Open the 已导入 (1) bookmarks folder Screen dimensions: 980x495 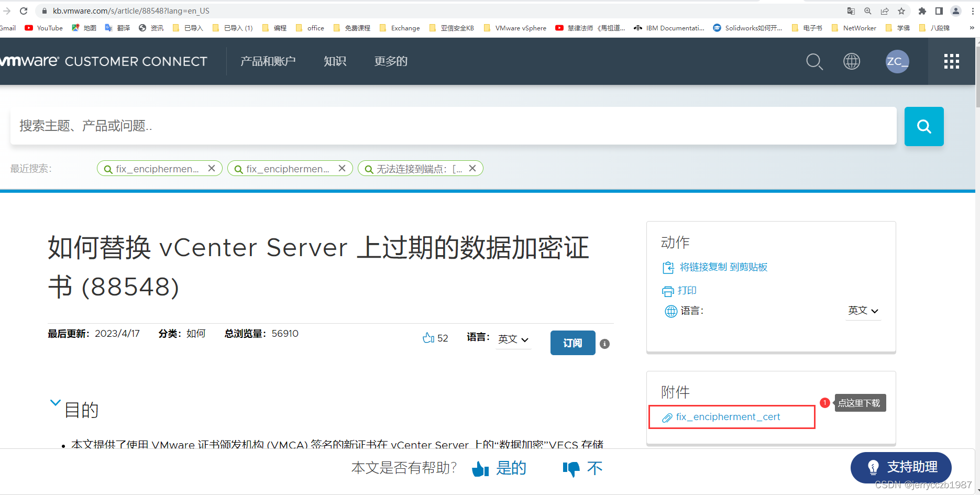[233, 28]
